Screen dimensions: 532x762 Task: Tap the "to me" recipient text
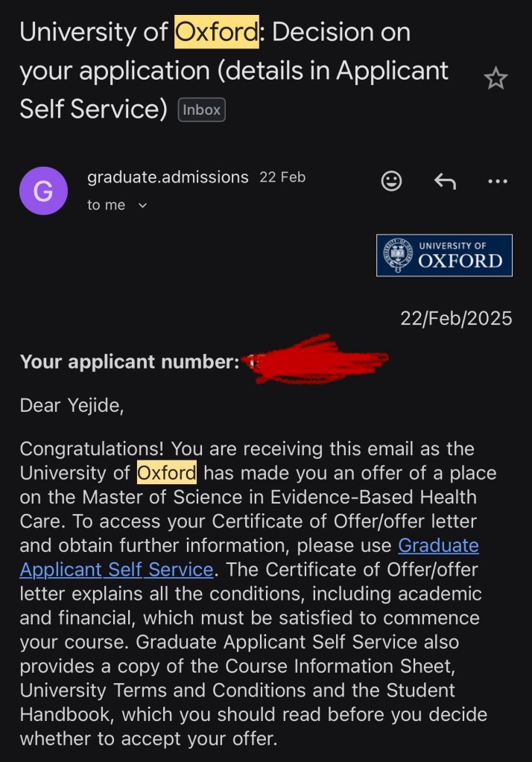[x=106, y=205]
